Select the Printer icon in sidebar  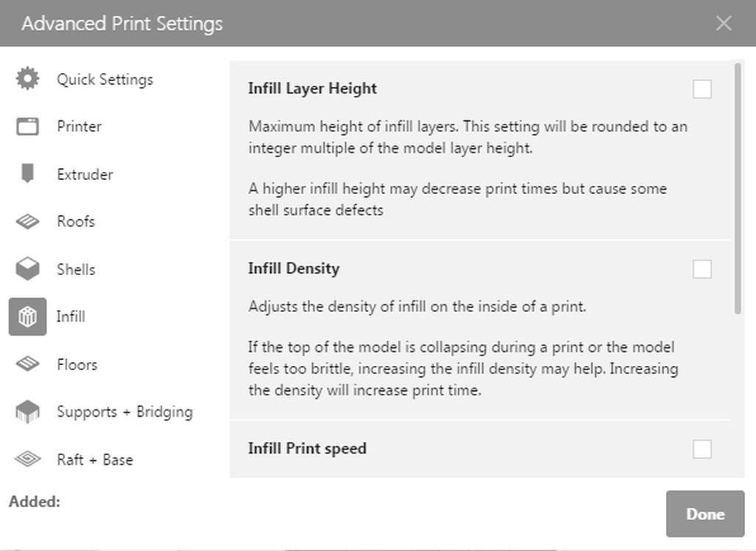pyautogui.click(x=27, y=126)
